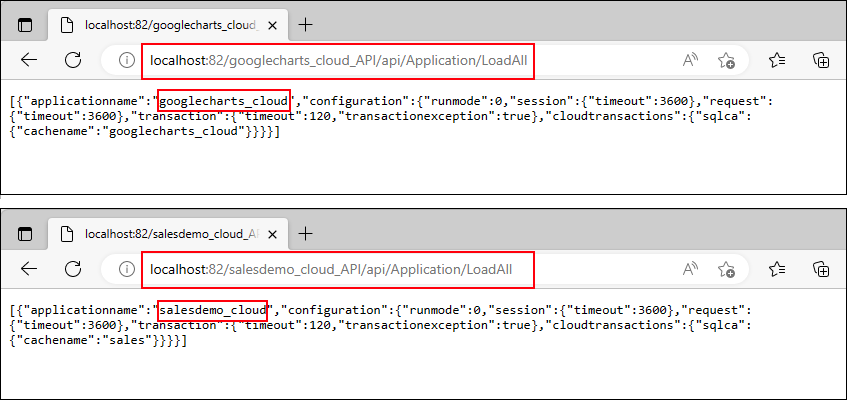Viewport: 847px width, 400px height.
Task: Refresh the googlecharts_cloud_API page
Action: click(x=73, y=60)
